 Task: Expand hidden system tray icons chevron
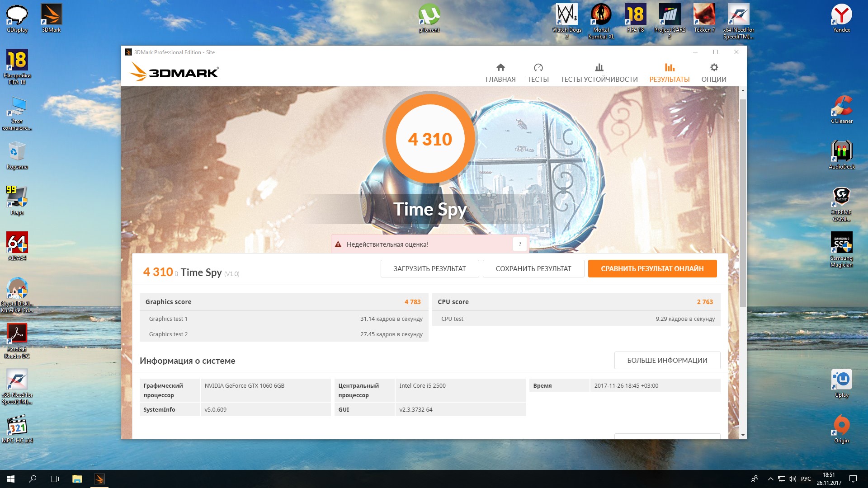point(770,479)
